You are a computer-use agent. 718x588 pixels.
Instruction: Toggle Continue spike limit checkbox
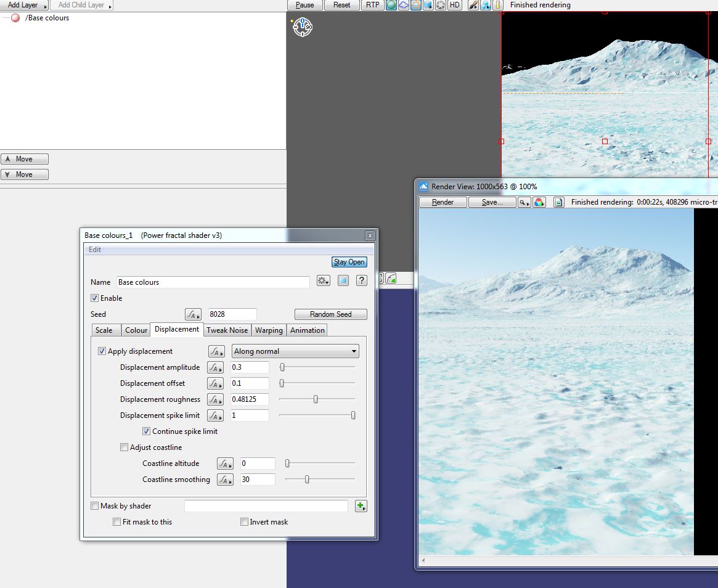pyautogui.click(x=146, y=431)
